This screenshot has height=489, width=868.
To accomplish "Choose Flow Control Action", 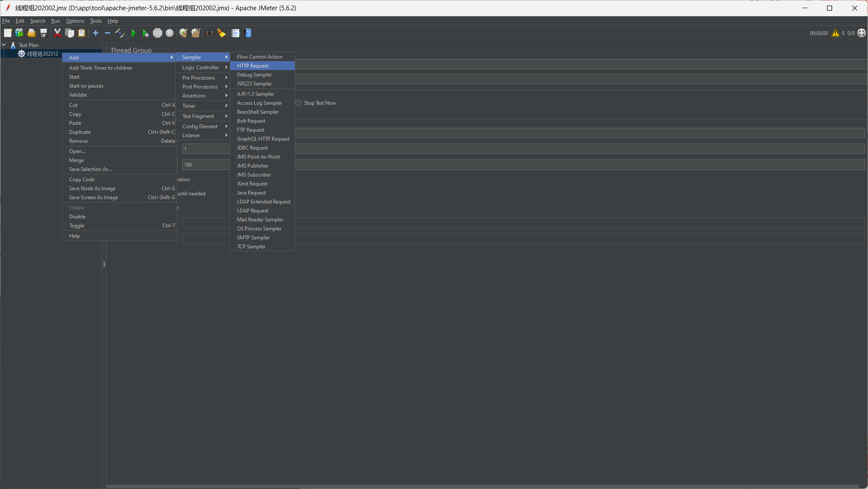I will point(262,56).
